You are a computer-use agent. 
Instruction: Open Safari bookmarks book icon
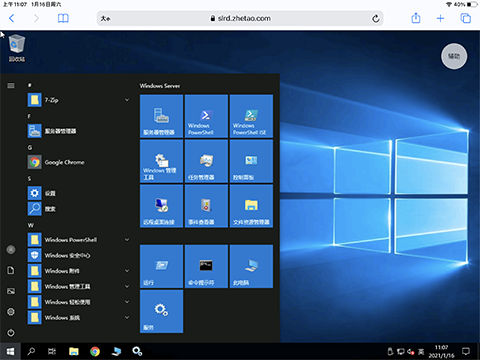click(63, 18)
